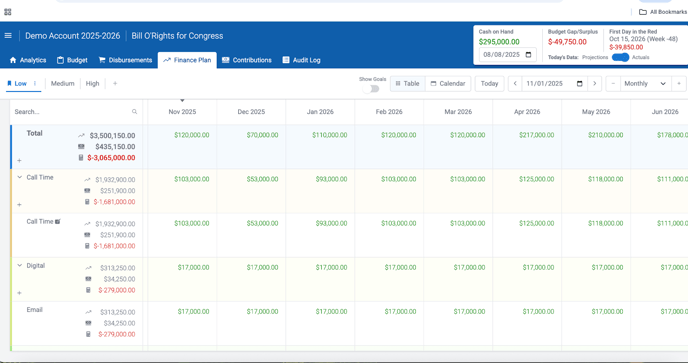Open calendar picker on 08/08/2025 field
The width and height of the screenshot is (688, 363).
(528, 55)
